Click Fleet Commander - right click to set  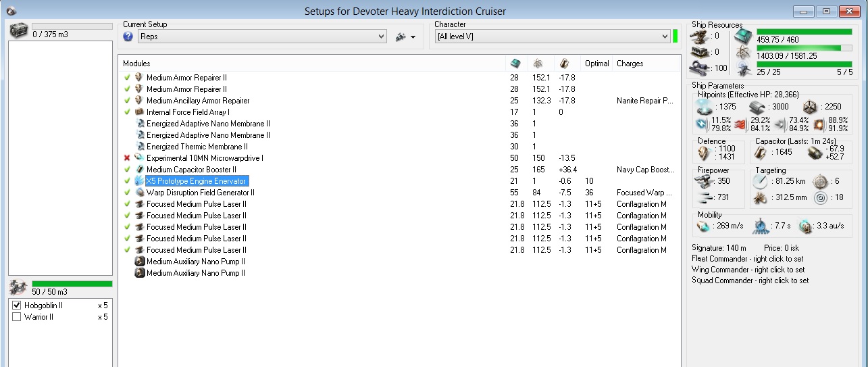click(748, 259)
